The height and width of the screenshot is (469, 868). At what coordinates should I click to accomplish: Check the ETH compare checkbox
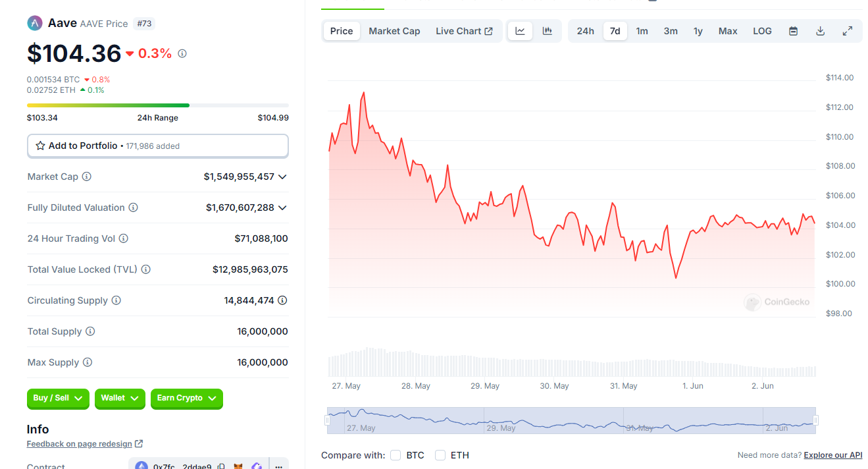440,455
